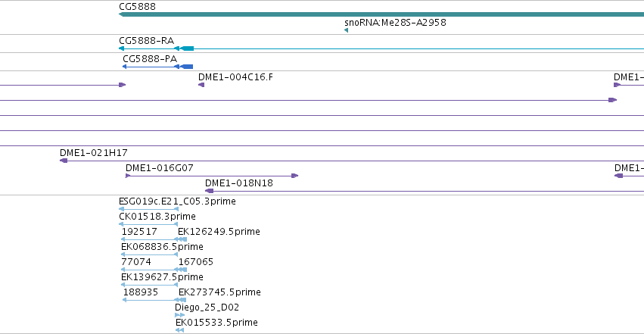The height and width of the screenshot is (334, 644).
Task: Click the DME1-021H17 left arrowhead glyph
Action: 64,161
